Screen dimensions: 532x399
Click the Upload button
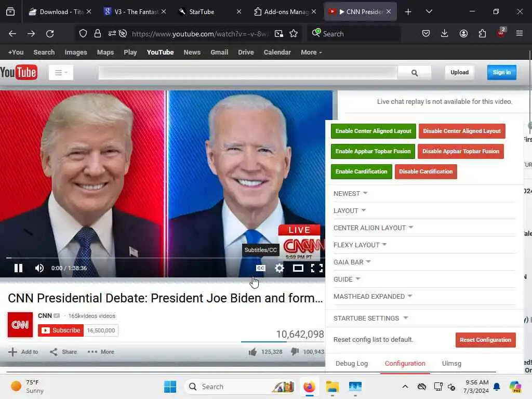point(459,72)
